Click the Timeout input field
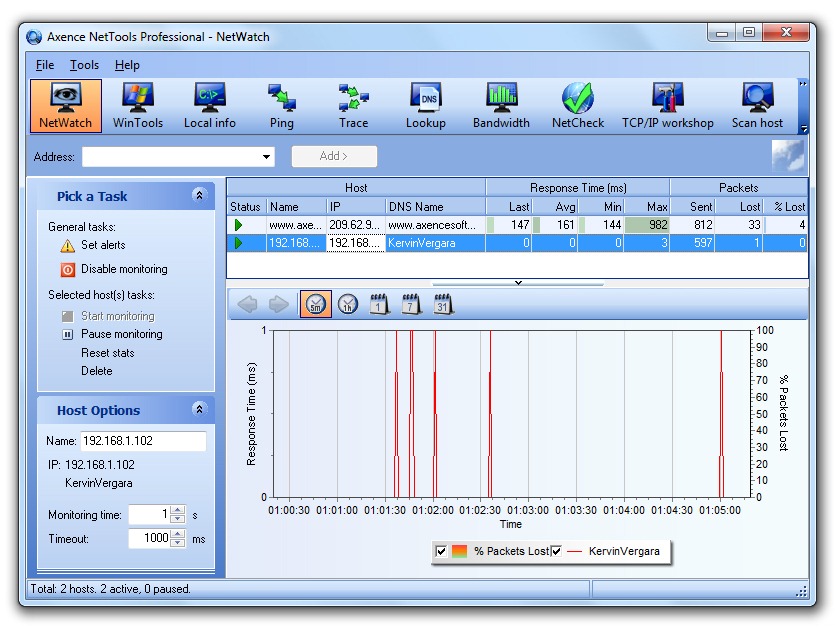This screenshot has height=628, width=837. pos(149,538)
